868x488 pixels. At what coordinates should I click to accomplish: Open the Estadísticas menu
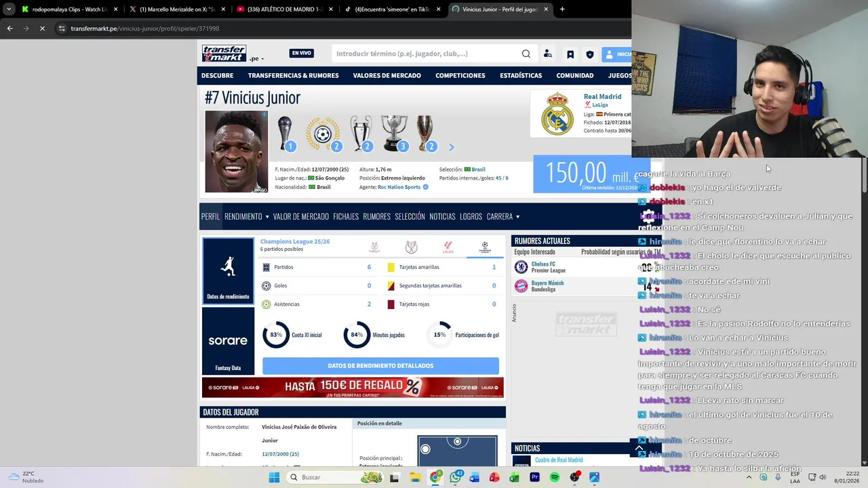521,75
